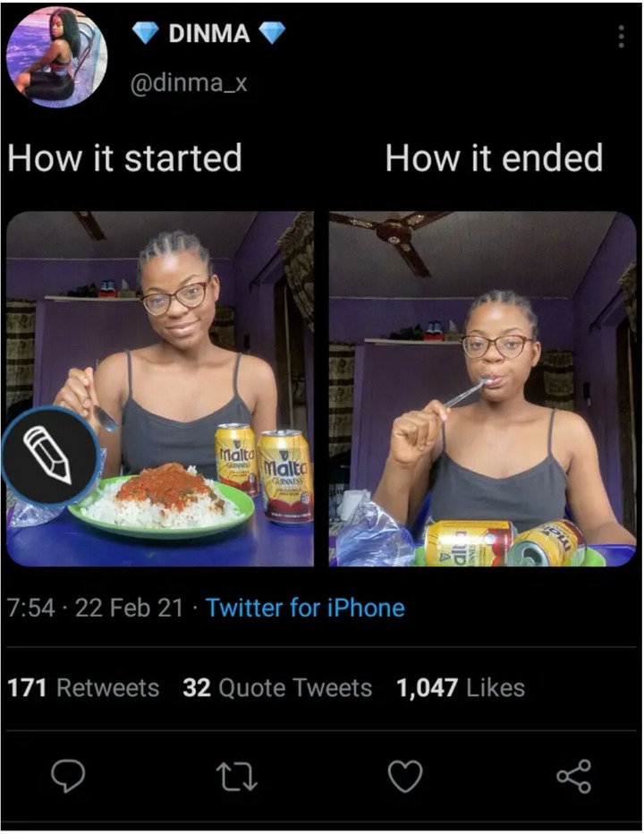View the 171 Retweets list
The width and height of the screenshot is (644, 834).
[83, 688]
